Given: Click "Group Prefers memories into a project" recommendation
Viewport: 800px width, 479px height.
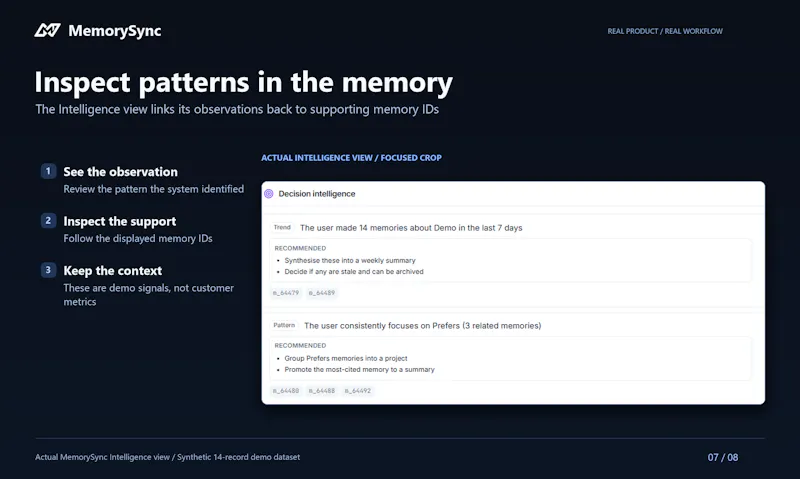Looking at the screenshot, I should 346,358.
